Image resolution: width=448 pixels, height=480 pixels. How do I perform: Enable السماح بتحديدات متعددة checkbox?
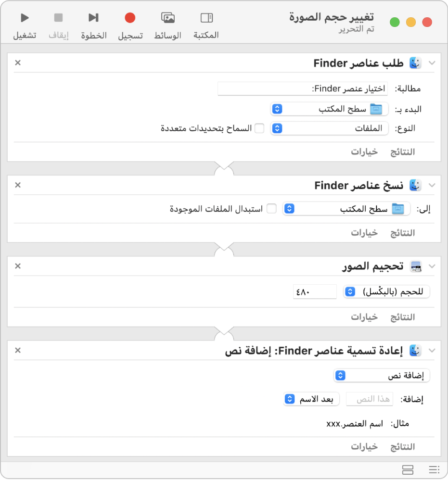coord(259,128)
